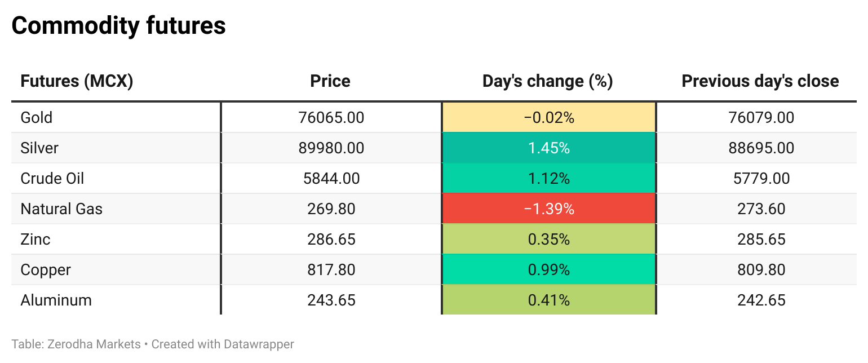Click the Commodity futures title

click(119, 25)
